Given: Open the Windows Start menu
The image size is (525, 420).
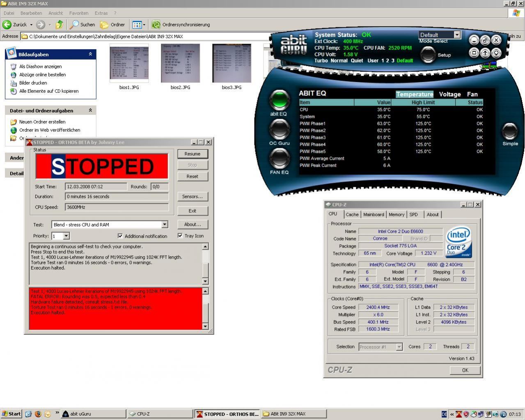Looking at the screenshot, I should [x=11, y=414].
